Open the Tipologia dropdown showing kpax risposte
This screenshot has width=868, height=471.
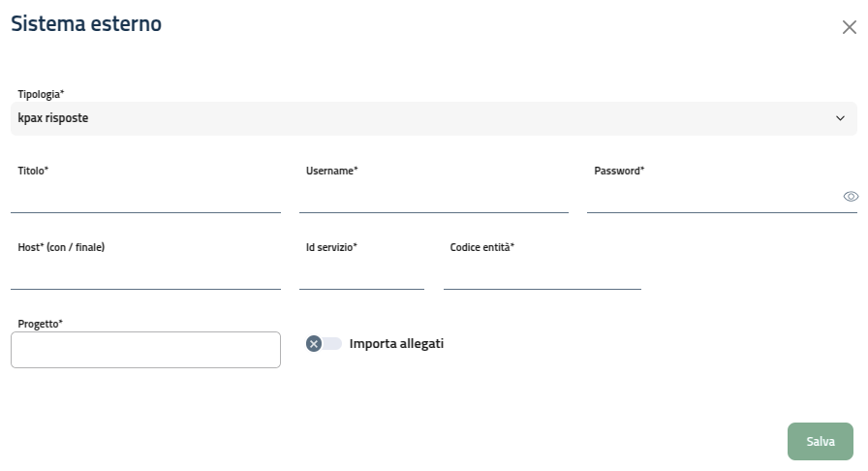click(x=426, y=118)
